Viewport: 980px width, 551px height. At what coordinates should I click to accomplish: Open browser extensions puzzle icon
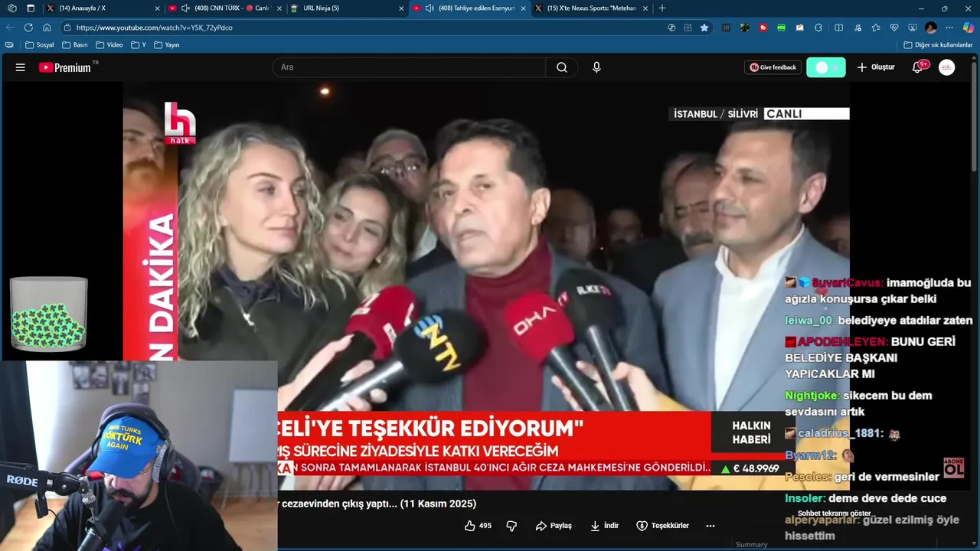[x=818, y=28]
